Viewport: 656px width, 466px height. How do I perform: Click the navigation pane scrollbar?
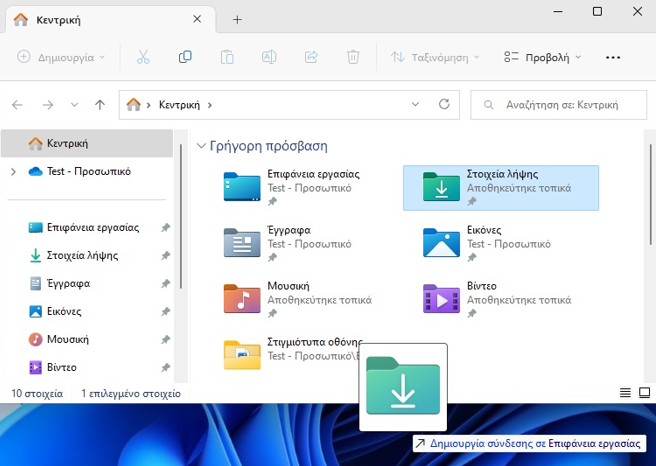[x=181, y=216]
